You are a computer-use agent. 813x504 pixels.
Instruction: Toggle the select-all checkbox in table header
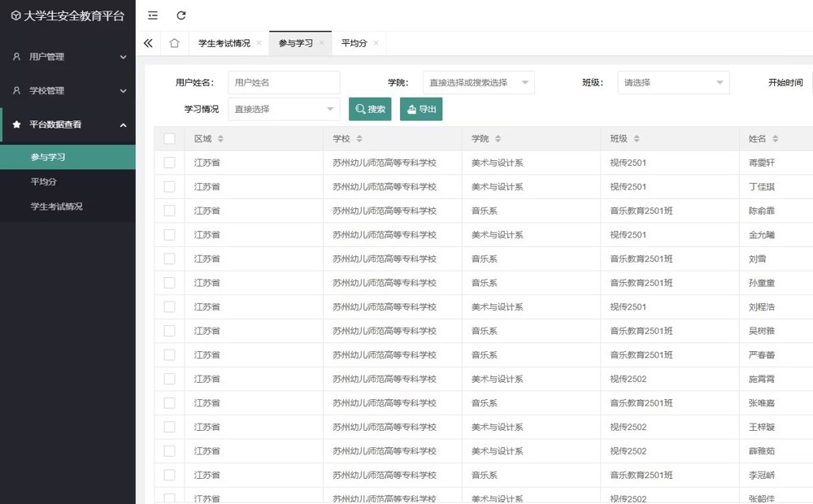click(x=169, y=139)
